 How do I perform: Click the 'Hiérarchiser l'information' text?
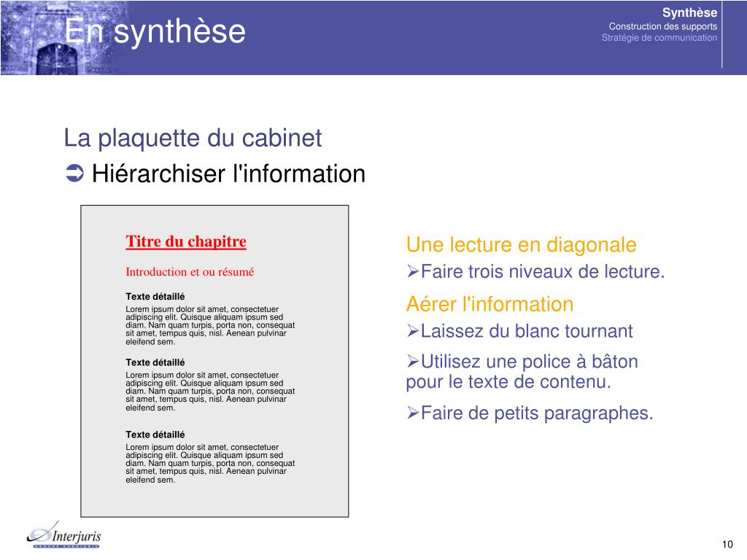[x=228, y=174]
